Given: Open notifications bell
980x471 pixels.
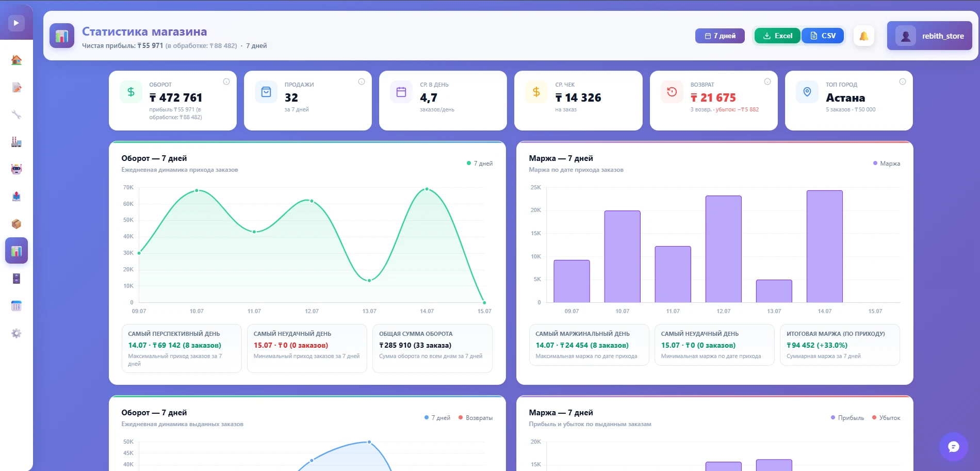Looking at the screenshot, I should [x=864, y=36].
